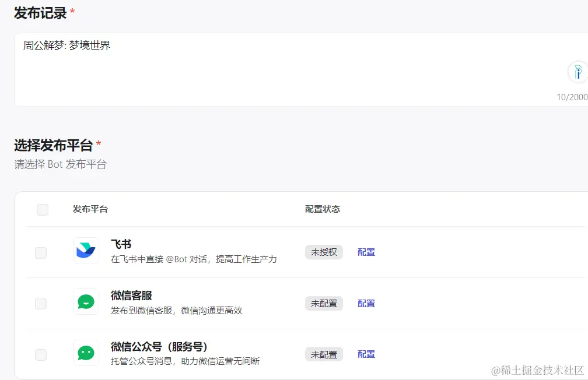Click description 在飞书中直接 @Bot 对话
This screenshot has width=588, height=380.
[x=194, y=259]
